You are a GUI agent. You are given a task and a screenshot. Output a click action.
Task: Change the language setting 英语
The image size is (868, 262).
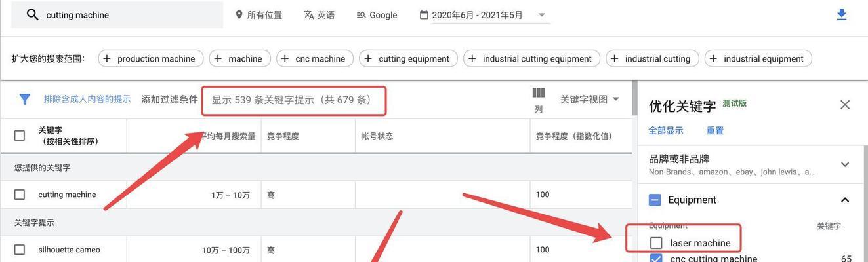point(320,15)
